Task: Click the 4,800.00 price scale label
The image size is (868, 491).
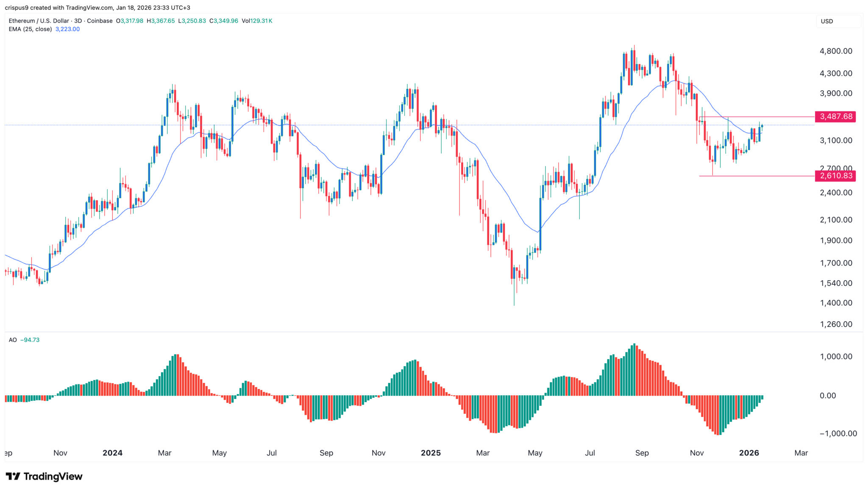Action: click(836, 51)
